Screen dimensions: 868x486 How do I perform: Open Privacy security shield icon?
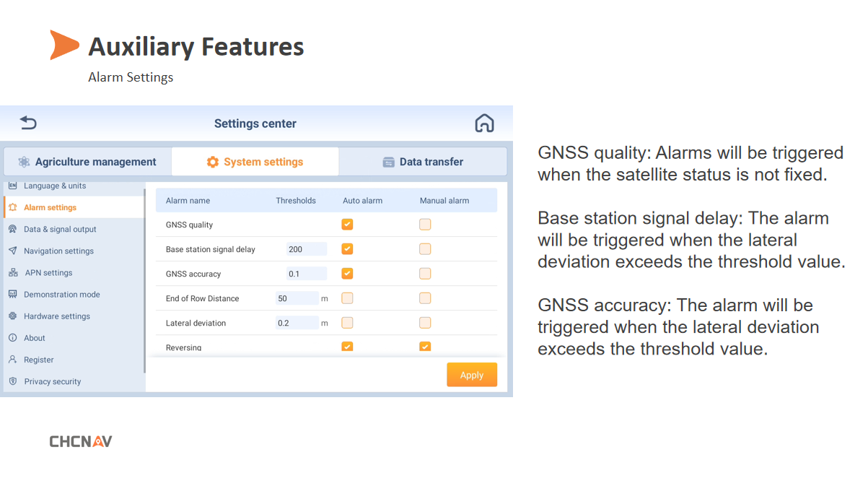(12, 381)
